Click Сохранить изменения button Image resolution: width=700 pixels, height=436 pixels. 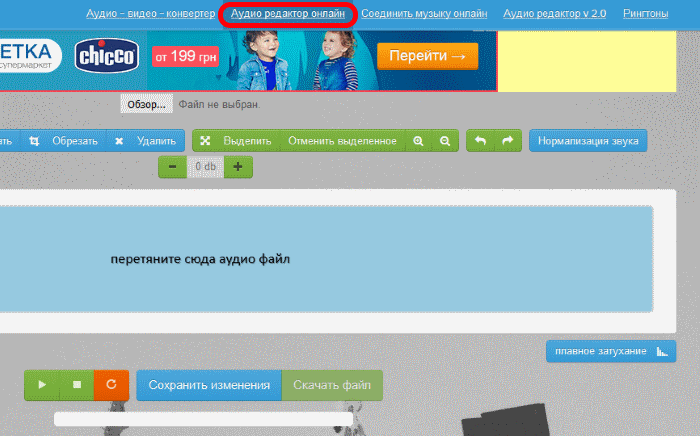pyautogui.click(x=209, y=385)
